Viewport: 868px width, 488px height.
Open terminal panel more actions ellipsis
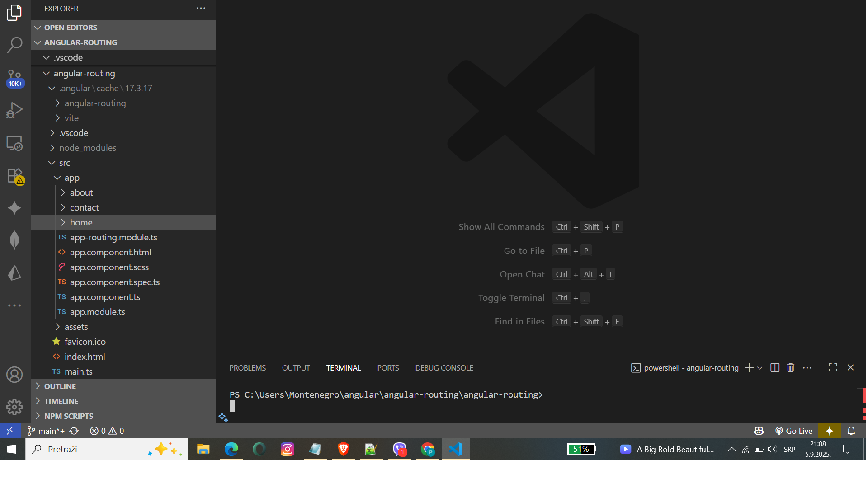807,368
